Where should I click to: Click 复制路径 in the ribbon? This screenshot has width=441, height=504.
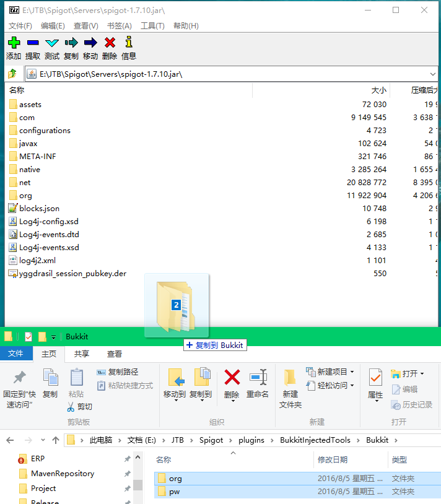point(118,372)
